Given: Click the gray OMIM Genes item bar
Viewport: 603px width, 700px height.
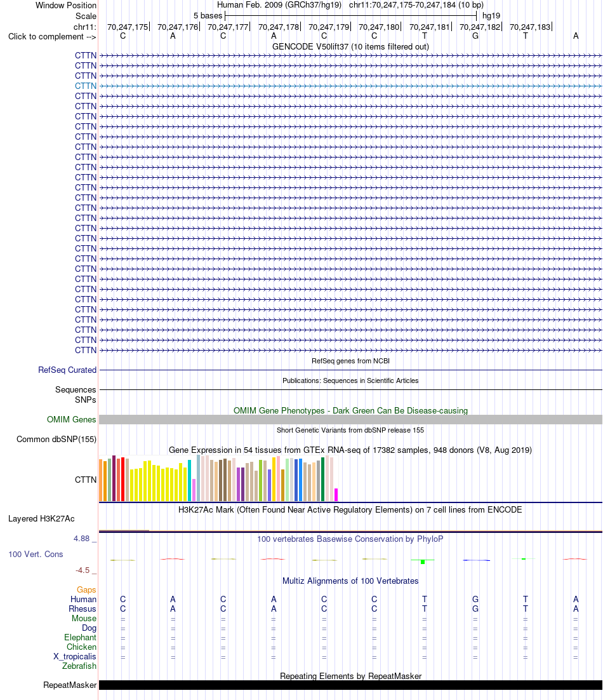Looking at the screenshot, I should [350, 419].
